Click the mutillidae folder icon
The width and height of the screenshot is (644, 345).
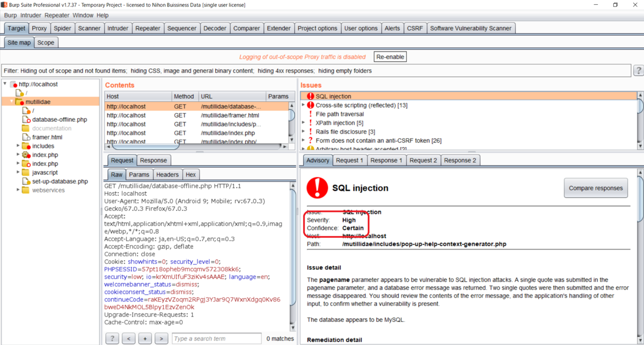(x=19, y=102)
